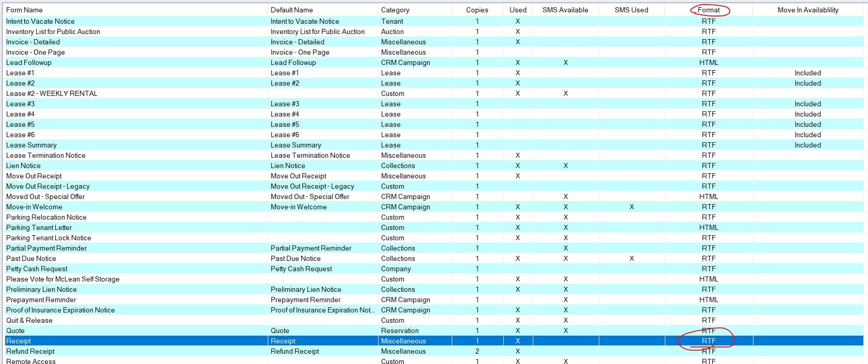Select the Past Due Notice form name
This screenshot has width=868, height=364.
coord(31,258)
